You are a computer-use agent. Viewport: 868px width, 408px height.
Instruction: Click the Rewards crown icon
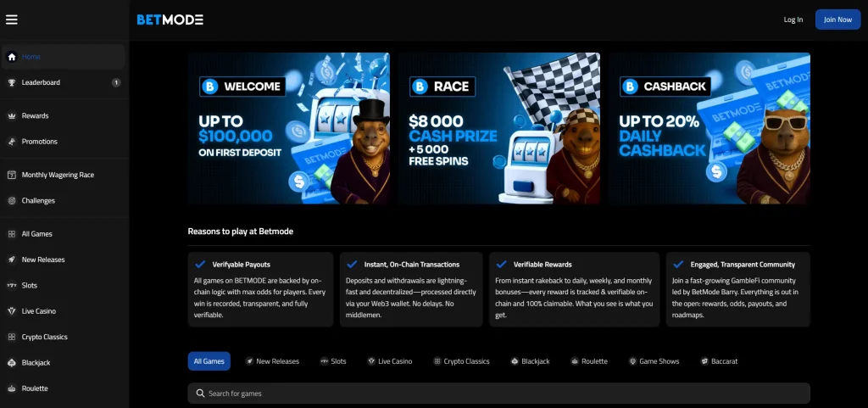[x=12, y=115]
